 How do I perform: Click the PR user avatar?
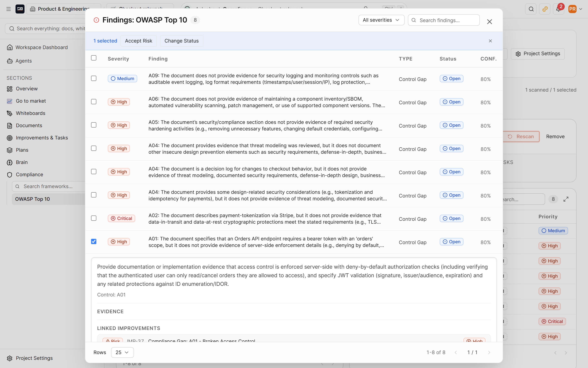point(572,9)
